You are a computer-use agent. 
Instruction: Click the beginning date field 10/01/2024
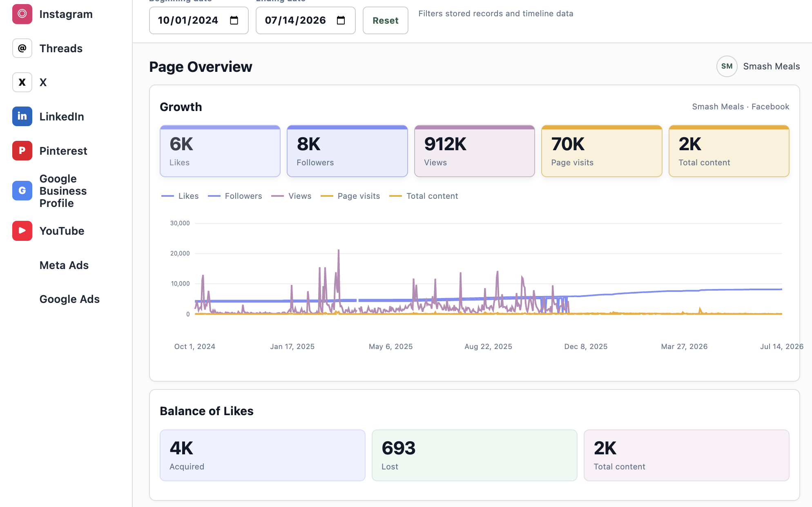199,20
